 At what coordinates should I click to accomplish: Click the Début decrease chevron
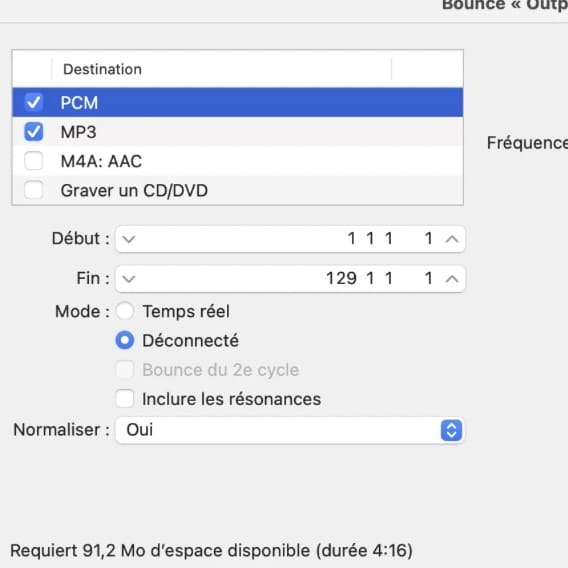pyautogui.click(x=129, y=239)
